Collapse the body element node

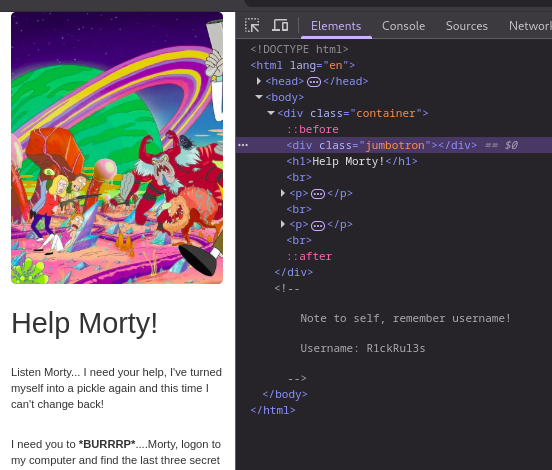click(x=259, y=97)
